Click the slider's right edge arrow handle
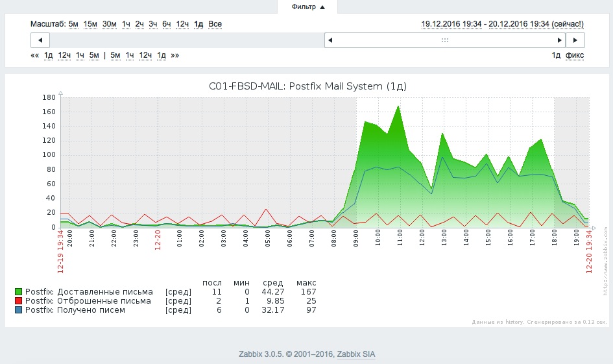Viewport: 613px width, 364px height. 560,40
